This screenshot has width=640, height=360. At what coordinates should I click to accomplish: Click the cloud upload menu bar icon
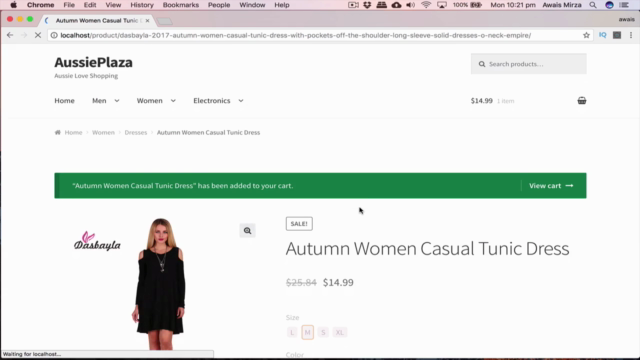click(x=396, y=5)
